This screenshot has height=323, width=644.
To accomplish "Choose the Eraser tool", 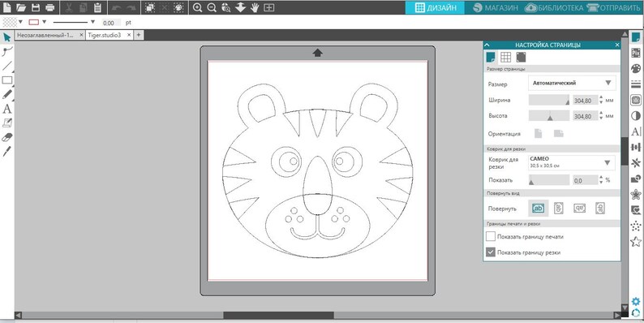I will coord(7,137).
